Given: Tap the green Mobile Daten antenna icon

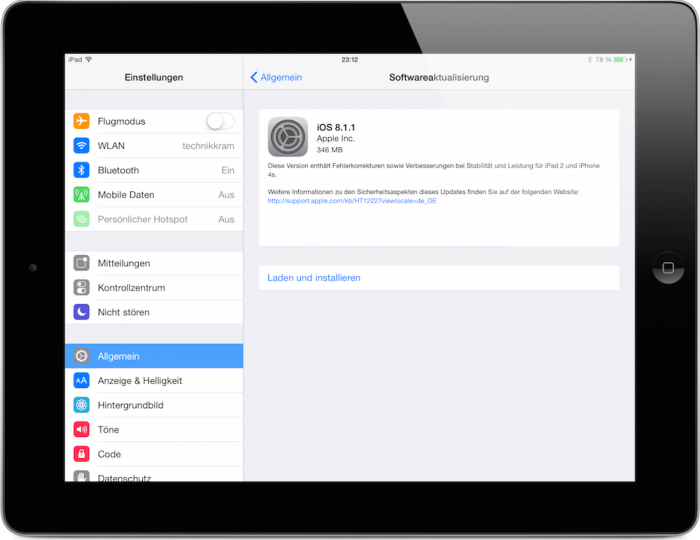Looking at the screenshot, I should click(82, 195).
